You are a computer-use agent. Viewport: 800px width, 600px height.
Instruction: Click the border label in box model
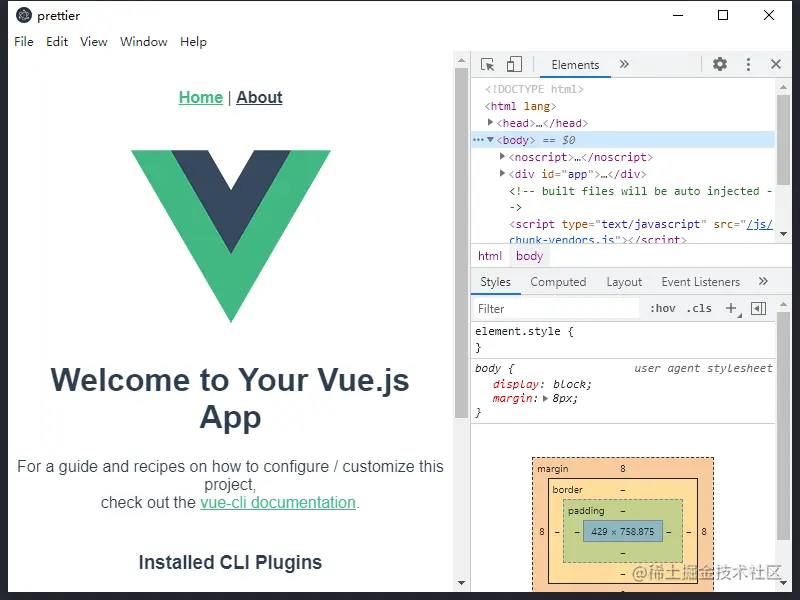click(x=567, y=489)
